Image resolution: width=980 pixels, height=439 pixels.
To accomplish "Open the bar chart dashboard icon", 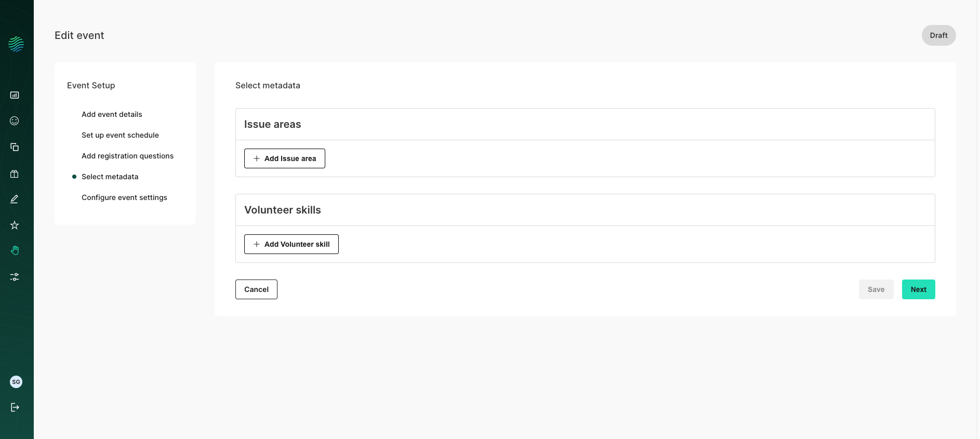I will tap(15, 95).
